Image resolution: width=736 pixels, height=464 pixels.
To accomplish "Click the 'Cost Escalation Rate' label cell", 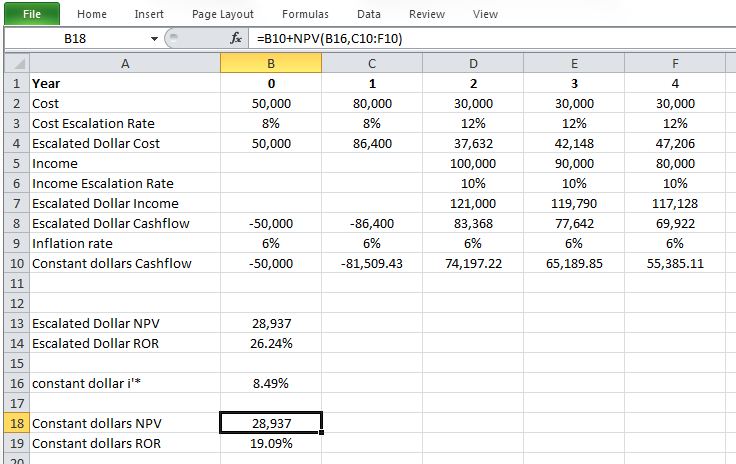I will pos(125,123).
